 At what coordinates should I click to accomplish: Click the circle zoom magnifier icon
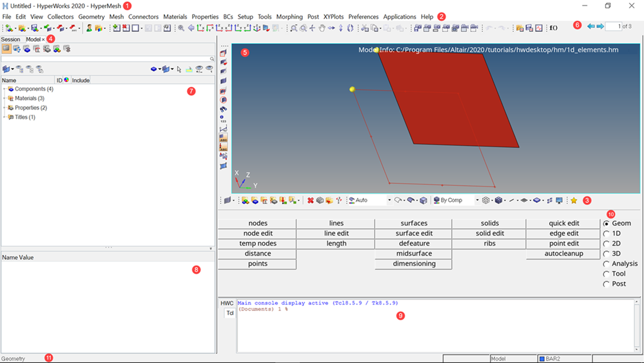tap(303, 28)
